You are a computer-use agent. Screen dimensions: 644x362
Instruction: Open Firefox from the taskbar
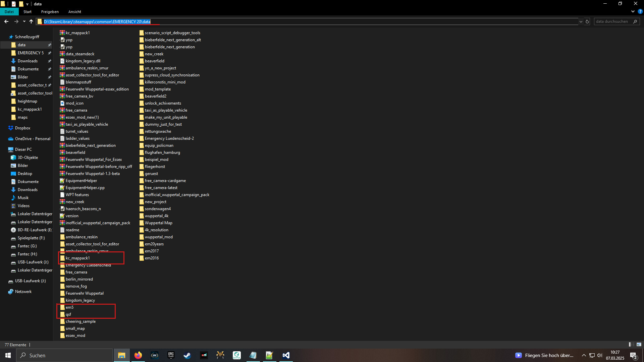(138, 355)
